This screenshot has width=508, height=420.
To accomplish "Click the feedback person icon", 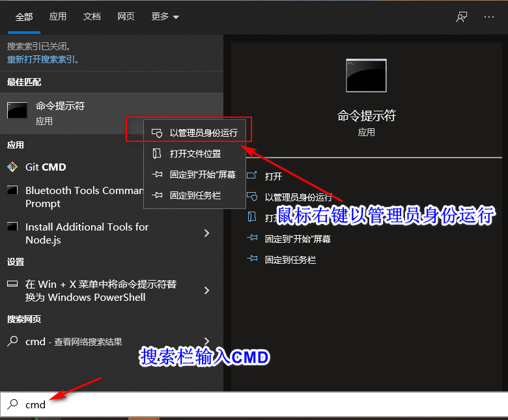I will point(462,17).
